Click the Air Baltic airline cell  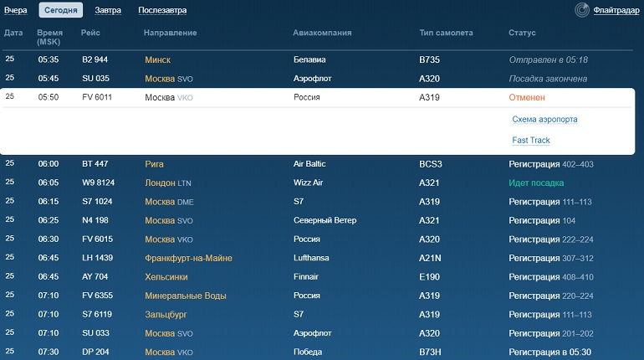pos(309,164)
